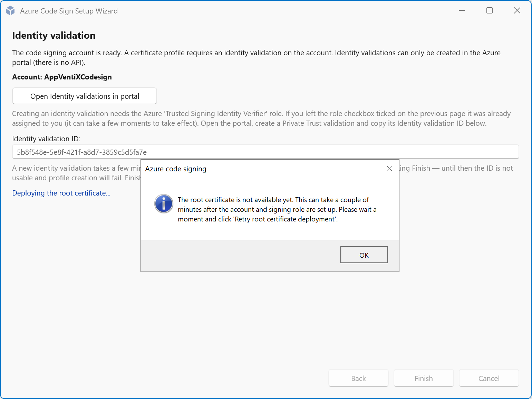Click the Azure Code Sign app icon
The height and width of the screenshot is (399, 532).
(10, 11)
